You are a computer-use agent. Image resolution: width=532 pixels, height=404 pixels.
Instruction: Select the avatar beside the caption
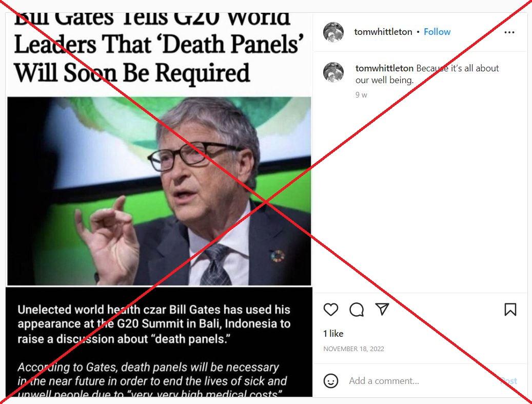pos(333,72)
